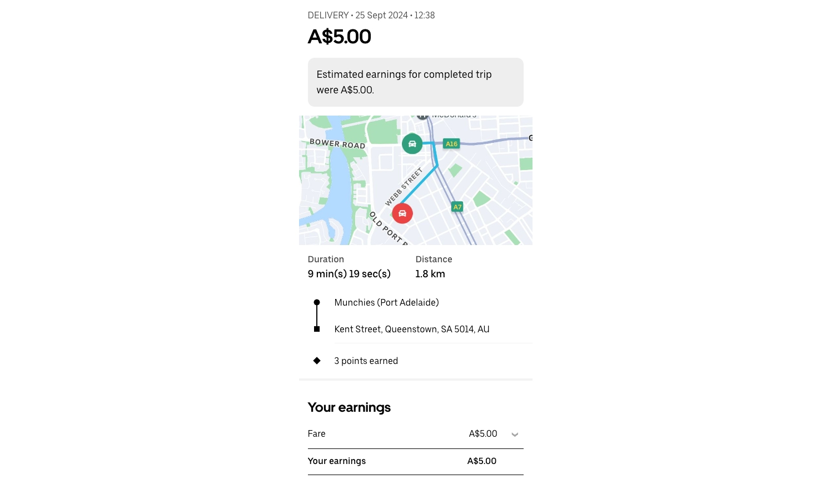Select Munchies (Port Adelaide) pickup location

[386, 302]
